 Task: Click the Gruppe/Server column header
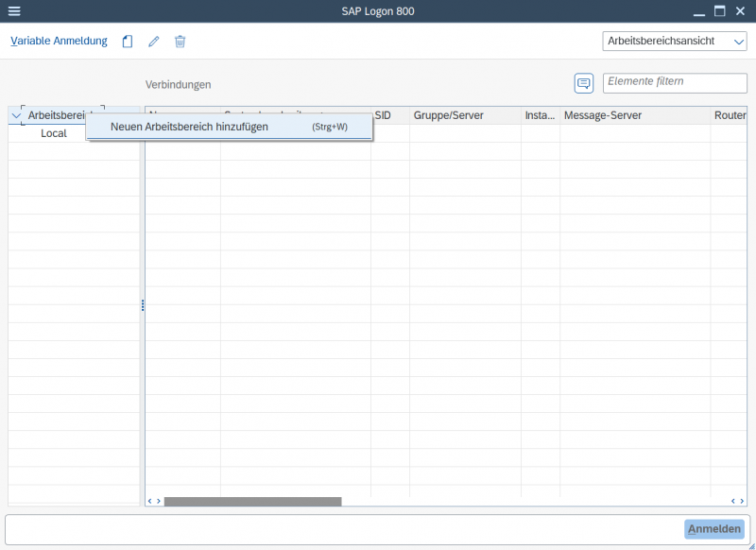[465, 115]
